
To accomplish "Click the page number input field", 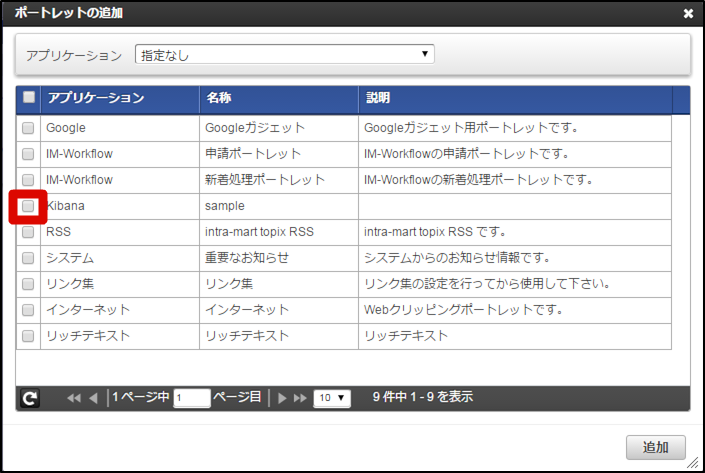I will 192,398.
